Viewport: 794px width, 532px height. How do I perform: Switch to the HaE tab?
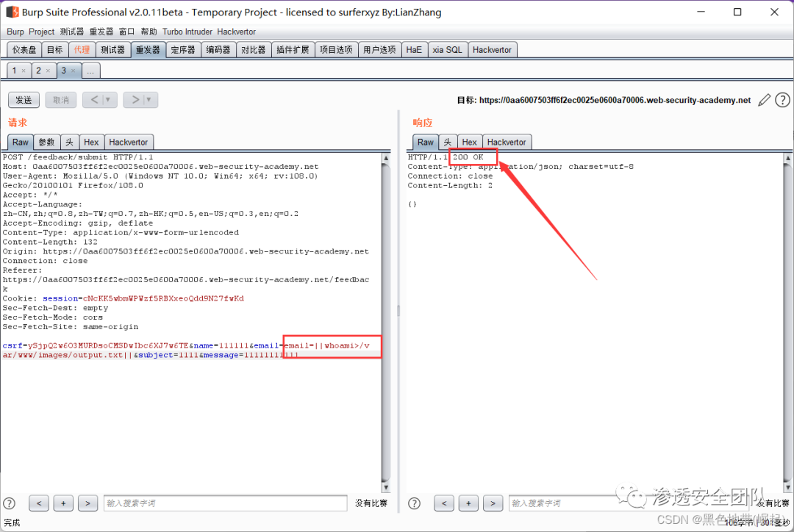414,50
